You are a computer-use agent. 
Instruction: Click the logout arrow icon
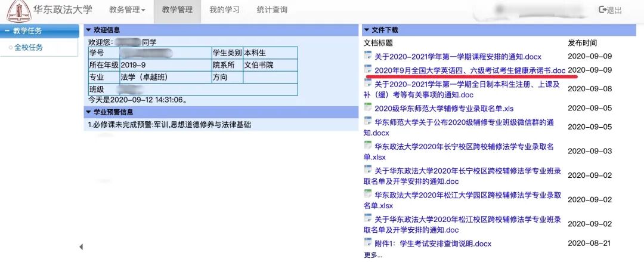[x=603, y=10]
